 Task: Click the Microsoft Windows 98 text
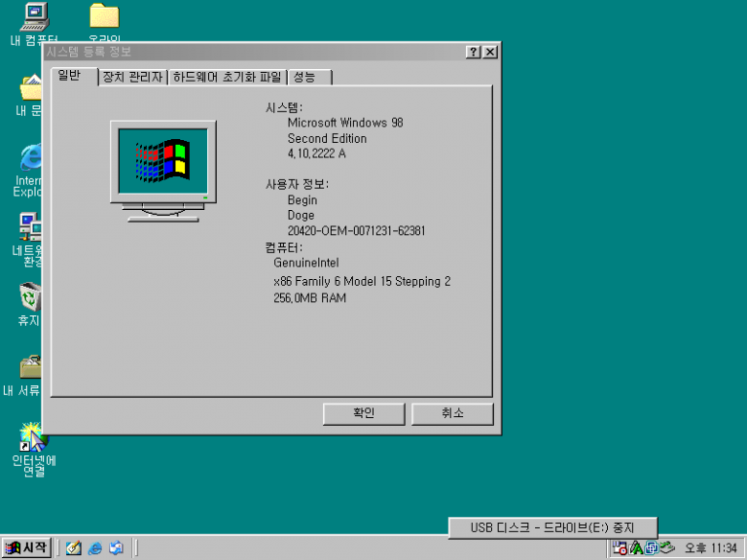click(x=345, y=122)
